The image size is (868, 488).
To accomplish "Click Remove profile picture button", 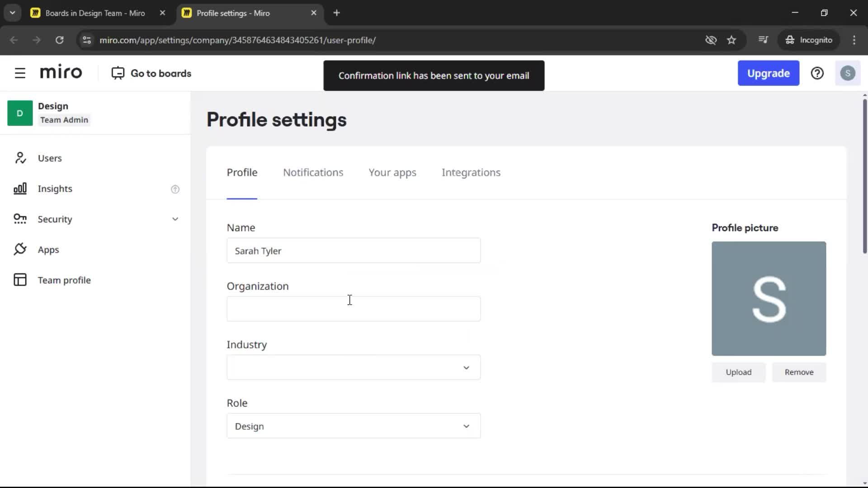I will 799,372.
